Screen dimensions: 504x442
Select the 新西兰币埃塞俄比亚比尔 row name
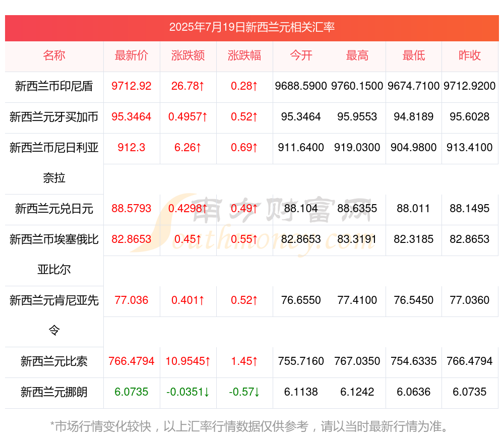click(x=54, y=255)
